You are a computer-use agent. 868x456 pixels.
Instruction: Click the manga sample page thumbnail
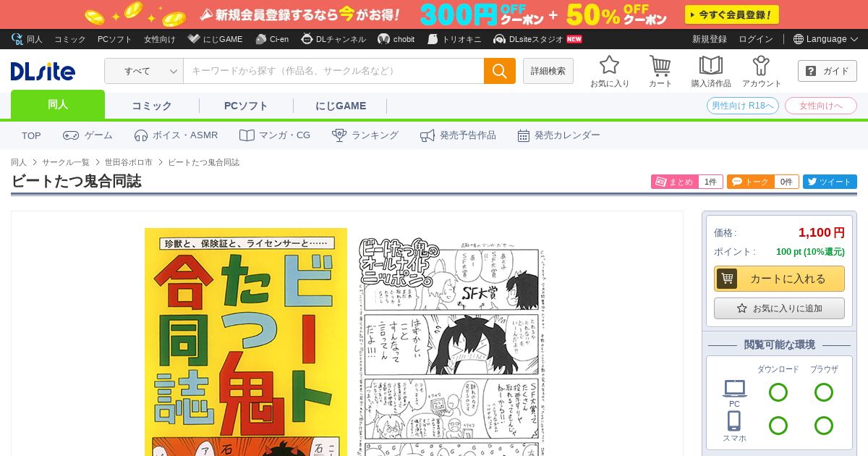(x=453, y=346)
